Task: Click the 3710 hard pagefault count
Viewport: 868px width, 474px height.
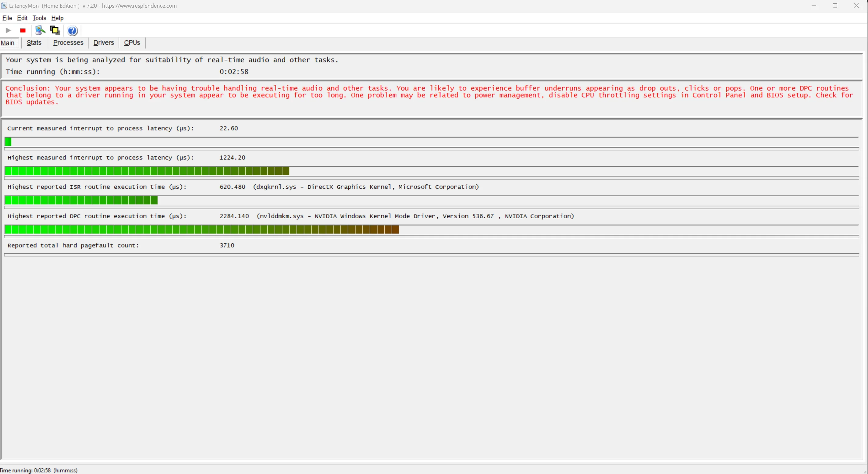Action: [x=227, y=245]
